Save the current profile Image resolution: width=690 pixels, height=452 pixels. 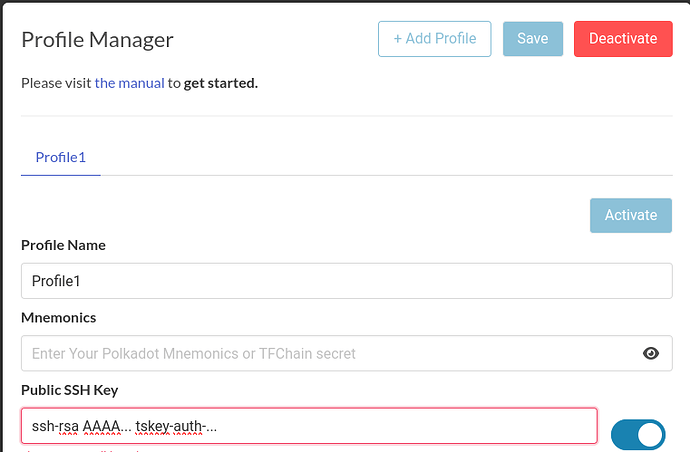tap(533, 39)
